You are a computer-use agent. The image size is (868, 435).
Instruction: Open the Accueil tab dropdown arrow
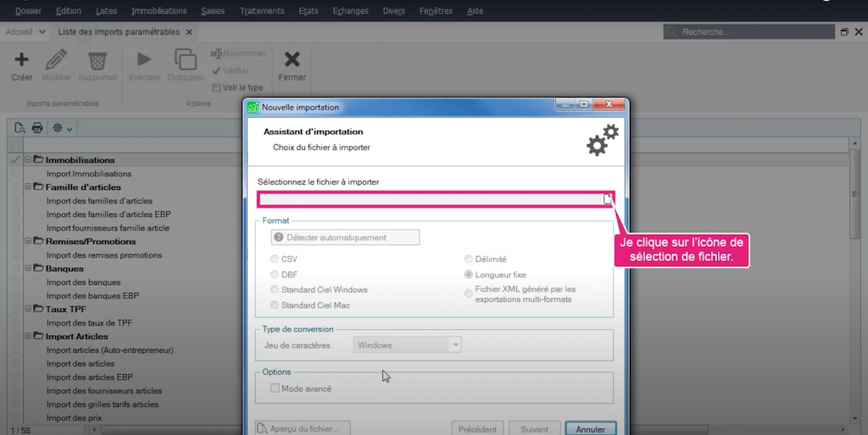point(42,32)
